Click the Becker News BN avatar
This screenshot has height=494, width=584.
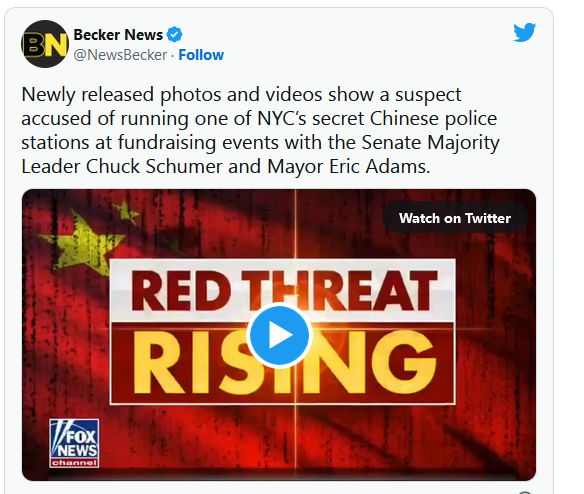tap(45, 44)
